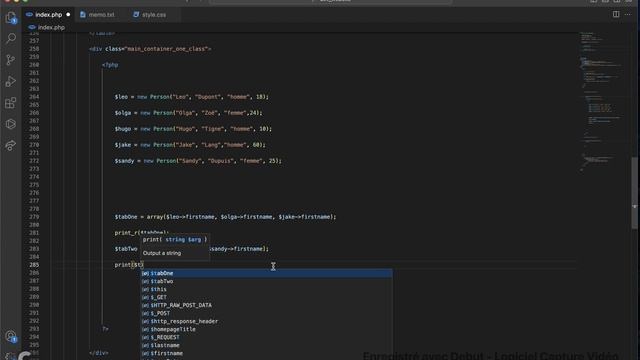
Task: Click the 'print( string $arg )' signature hint
Action: pyautogui.click(x=175, y=240)
